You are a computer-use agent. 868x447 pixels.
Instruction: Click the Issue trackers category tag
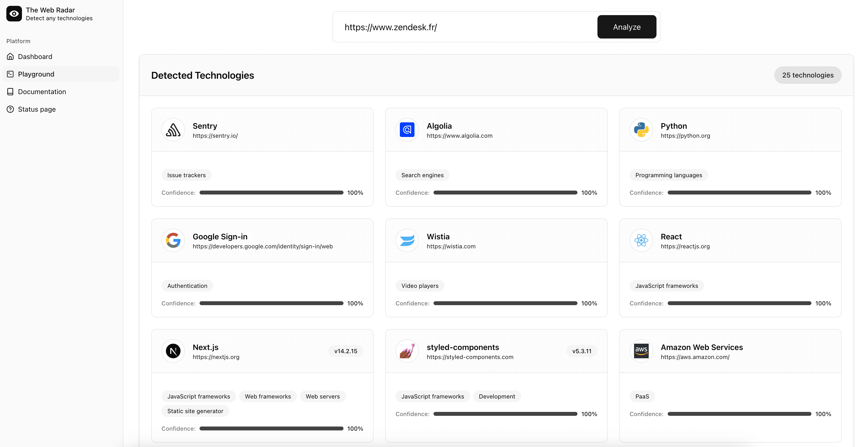coord(186,175)
